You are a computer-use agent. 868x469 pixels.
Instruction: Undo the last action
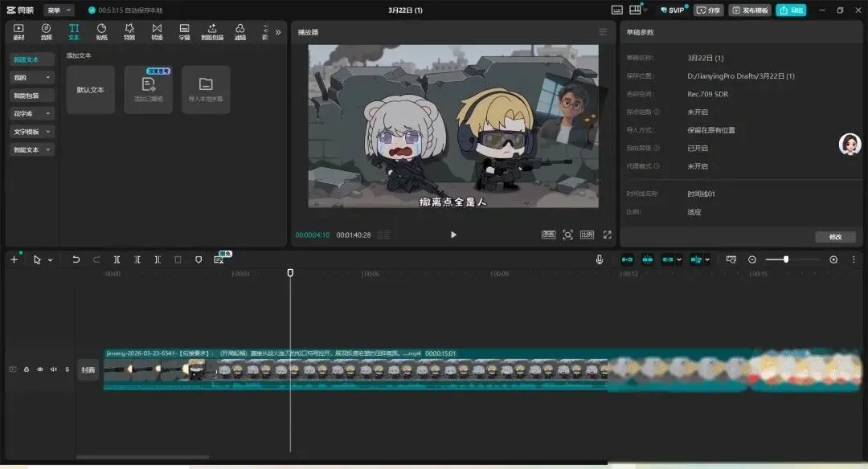[x=76, y=259]
